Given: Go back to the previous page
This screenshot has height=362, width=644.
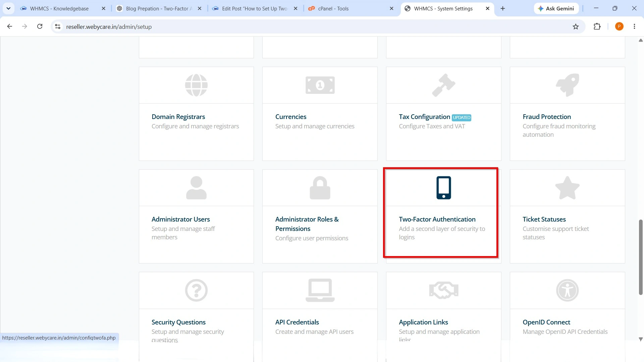Looking at the screenshot, I should click(x=9, y=26).
